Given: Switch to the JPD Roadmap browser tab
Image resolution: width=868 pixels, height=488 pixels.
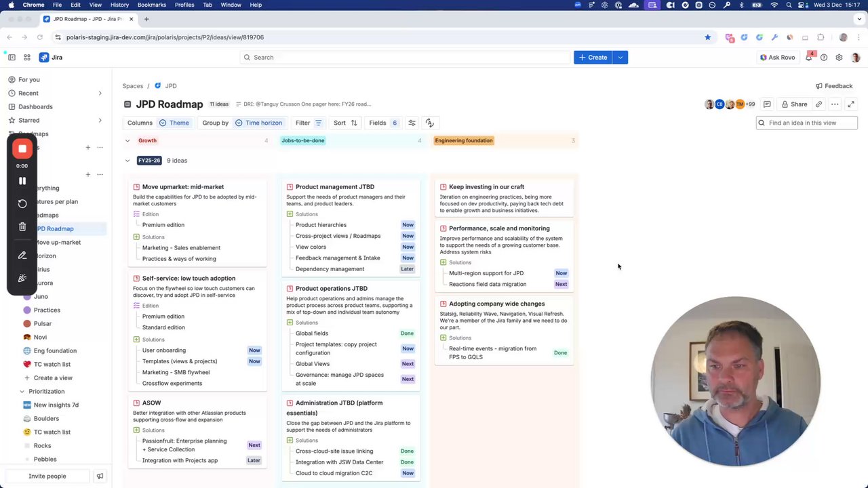Looking at the screenshot, I should click(87, 19).
